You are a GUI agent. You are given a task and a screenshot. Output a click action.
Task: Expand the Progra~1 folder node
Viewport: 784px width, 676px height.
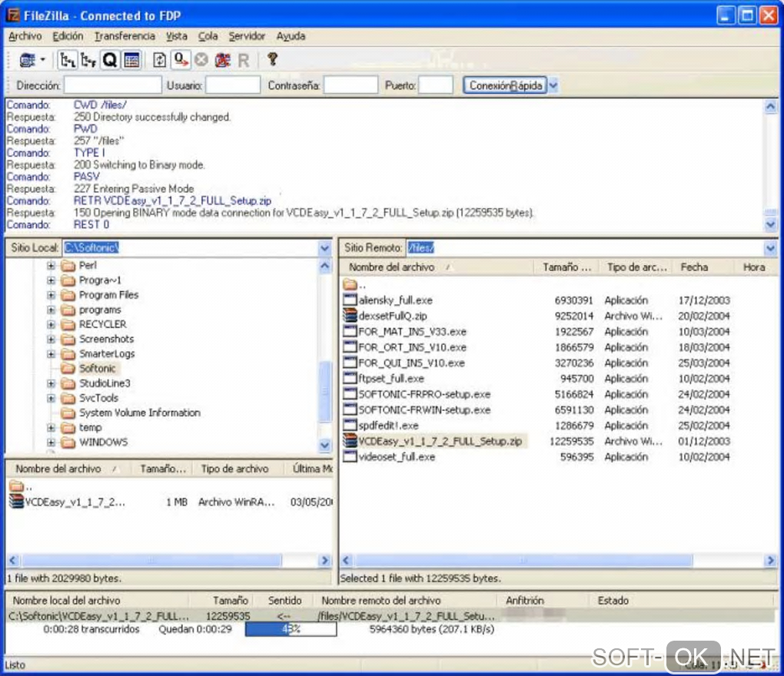[x=51, y=280]
